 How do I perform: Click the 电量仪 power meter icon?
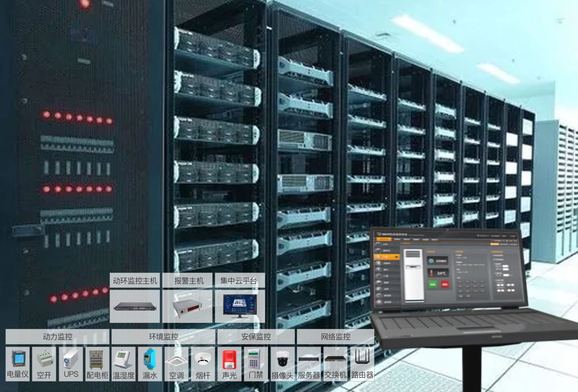(x=18, y=359)
